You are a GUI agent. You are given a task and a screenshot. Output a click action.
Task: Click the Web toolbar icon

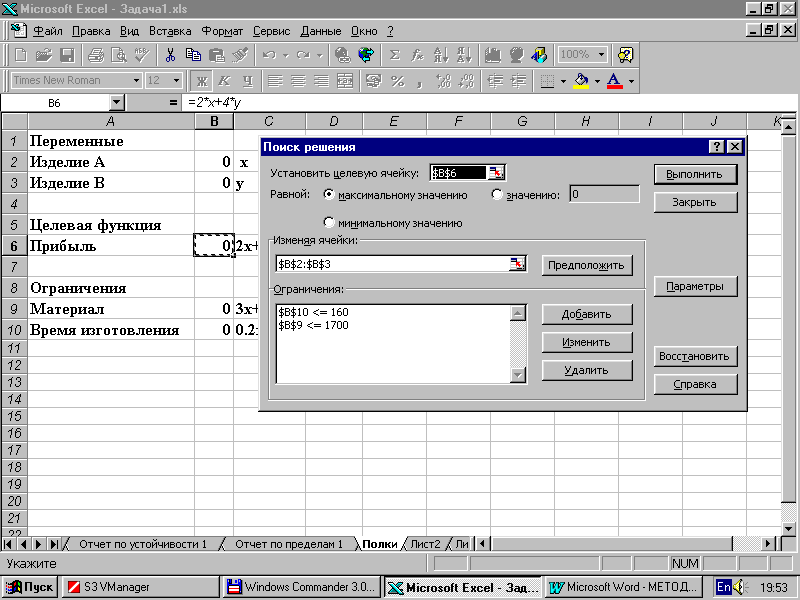coord(366,55)
